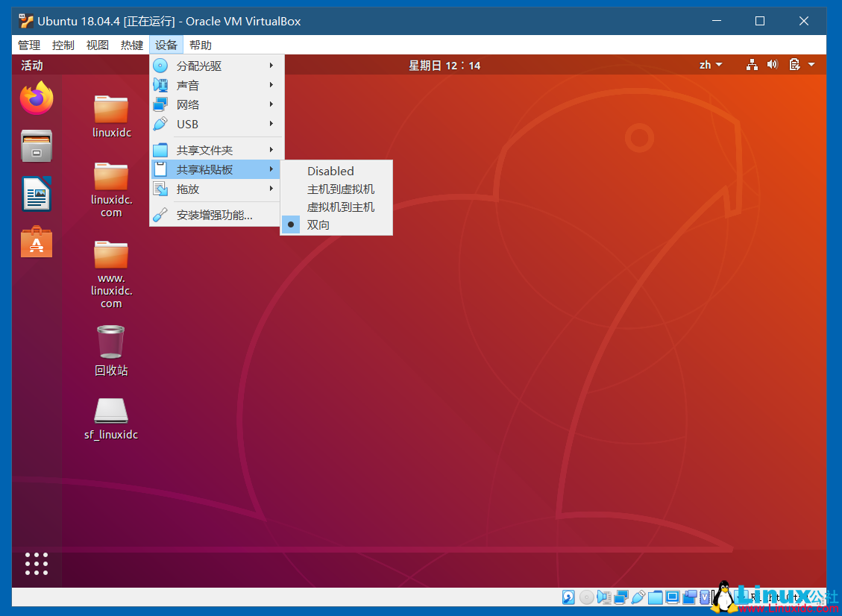Screen dimensions: 842x616
Task: Click the optical drive status icon
Action: tap(586, 597)
